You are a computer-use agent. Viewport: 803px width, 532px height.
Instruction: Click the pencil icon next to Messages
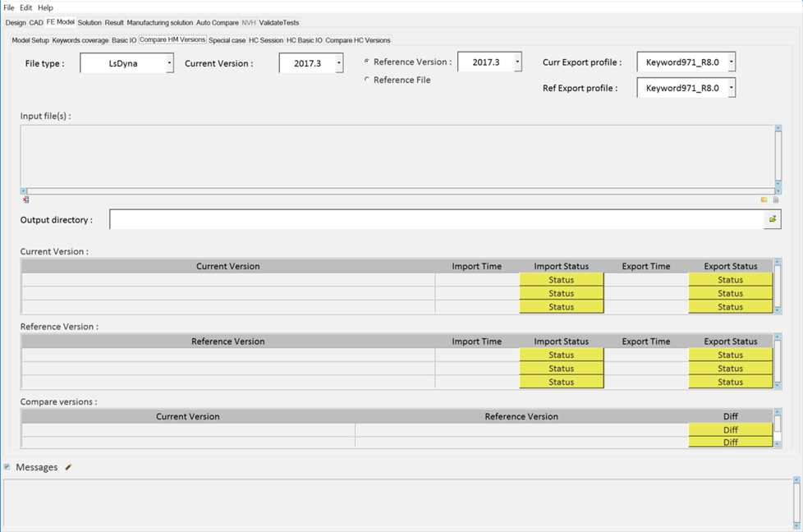[x=68, y=467]
